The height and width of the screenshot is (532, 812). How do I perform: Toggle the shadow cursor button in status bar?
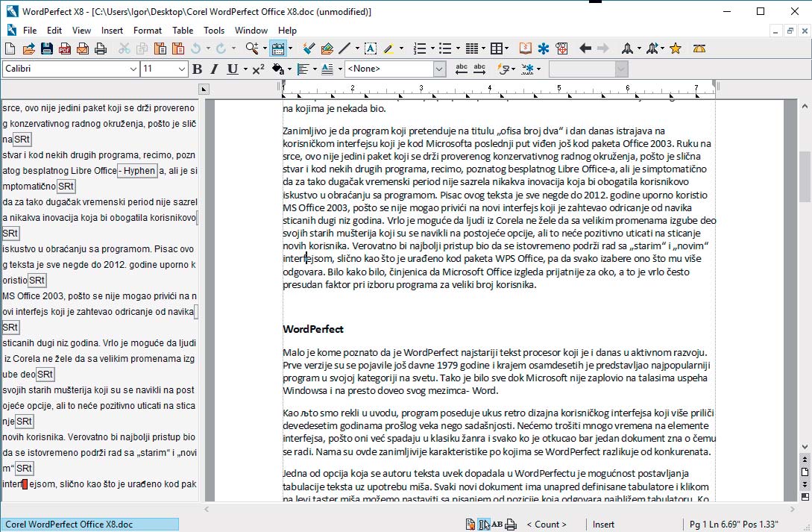tap(484, 525)
